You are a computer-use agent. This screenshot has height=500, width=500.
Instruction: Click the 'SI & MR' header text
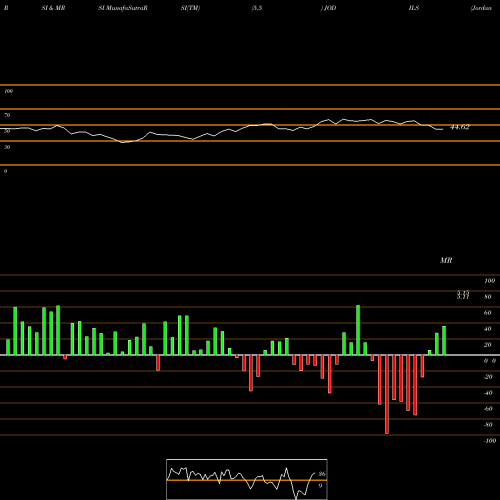coord(53,8)
